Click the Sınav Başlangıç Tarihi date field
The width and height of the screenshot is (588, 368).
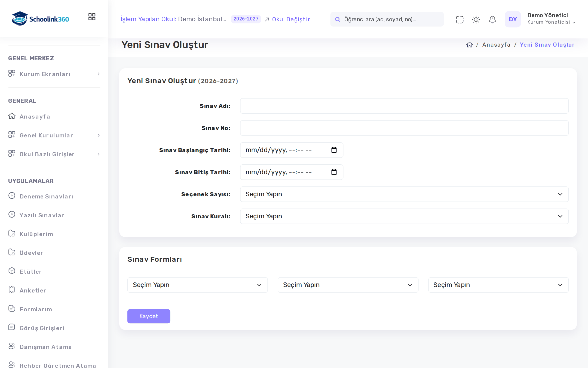point(292,150)
